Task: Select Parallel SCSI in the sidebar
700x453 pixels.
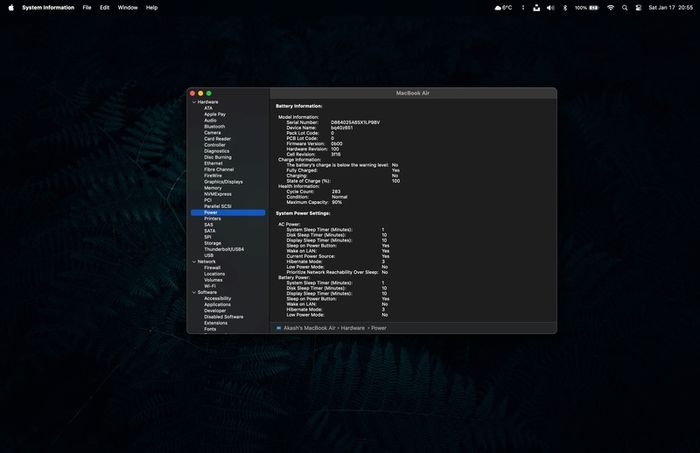Action: click(218, 206)
